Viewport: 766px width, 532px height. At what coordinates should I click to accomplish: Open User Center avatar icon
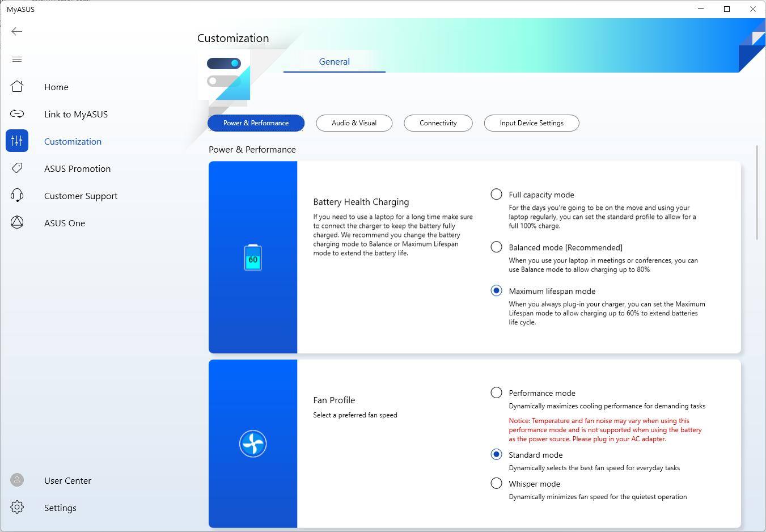coord(17,480)
